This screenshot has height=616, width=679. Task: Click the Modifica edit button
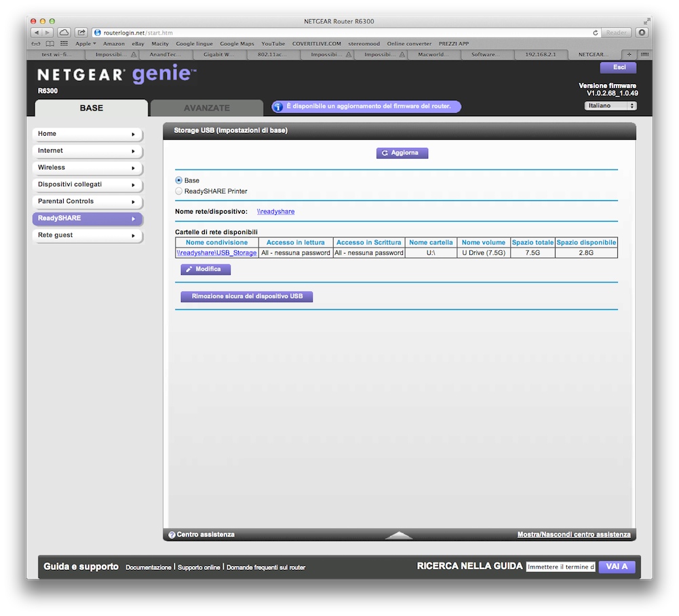pos(206,269)
